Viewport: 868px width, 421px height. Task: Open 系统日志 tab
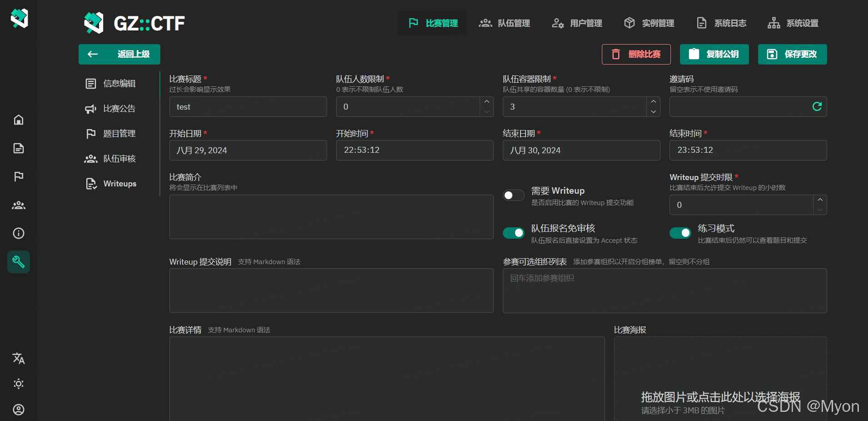click(x=721, y=23)
